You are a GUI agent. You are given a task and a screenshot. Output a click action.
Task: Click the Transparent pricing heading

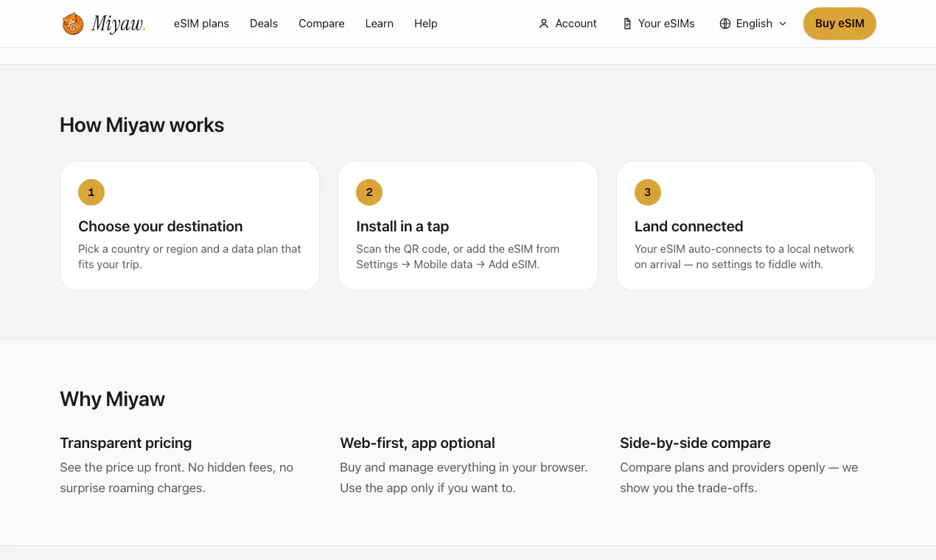[126, 443]
